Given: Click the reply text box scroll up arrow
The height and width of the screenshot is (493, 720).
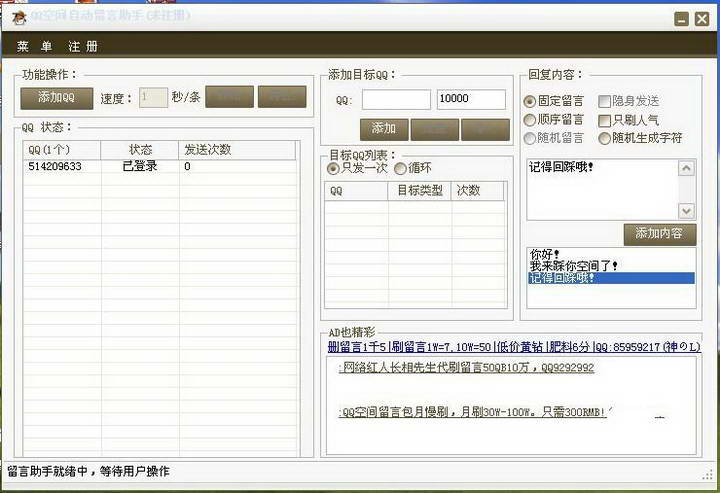Looking at the screenshot, I should tap(686, 168).
